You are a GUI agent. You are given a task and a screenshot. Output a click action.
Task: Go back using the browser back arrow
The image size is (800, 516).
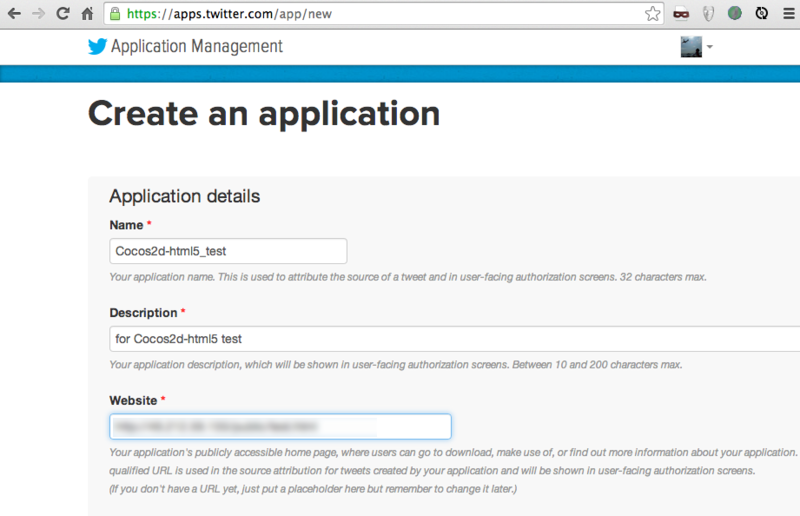tap(14, 14)
